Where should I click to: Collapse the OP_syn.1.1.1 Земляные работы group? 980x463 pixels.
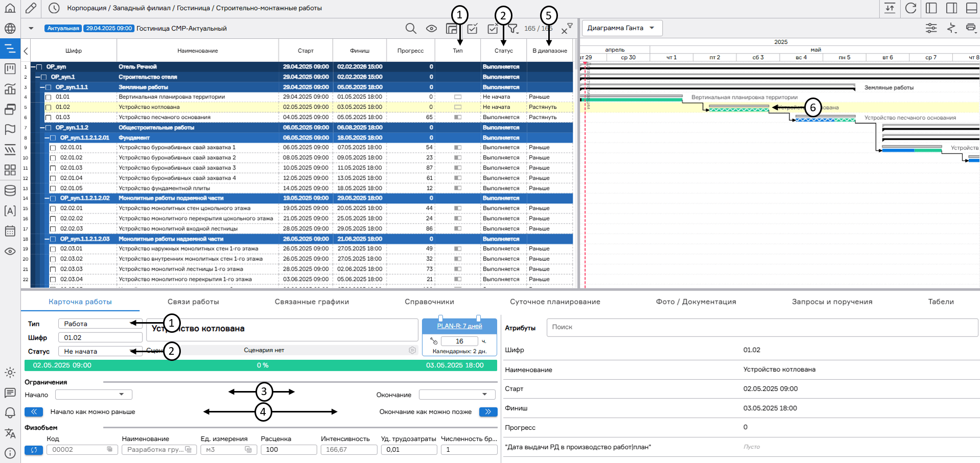pos(42,87)
